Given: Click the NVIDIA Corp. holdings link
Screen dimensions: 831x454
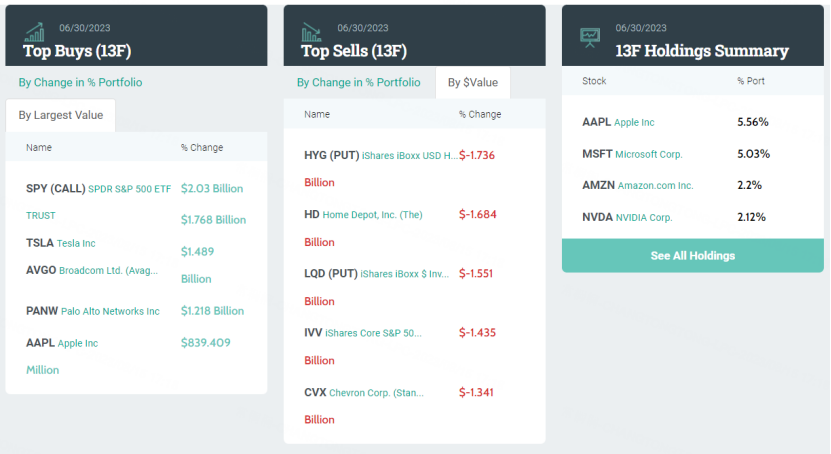Looking at the screenshot, I should pyautogui.click(x=644, y=217).
